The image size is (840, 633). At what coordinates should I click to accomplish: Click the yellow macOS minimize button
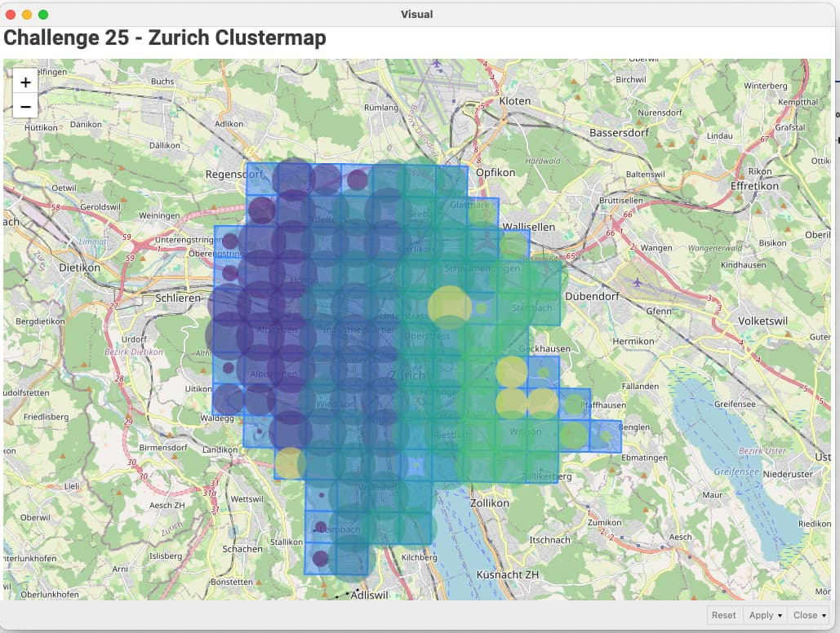[x=27, y=14]
